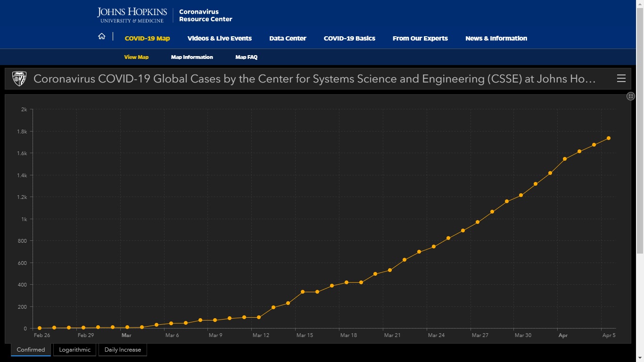Screen dimensions: 644x362
Task: Open the Map Information link
Action: pos(192,57)
